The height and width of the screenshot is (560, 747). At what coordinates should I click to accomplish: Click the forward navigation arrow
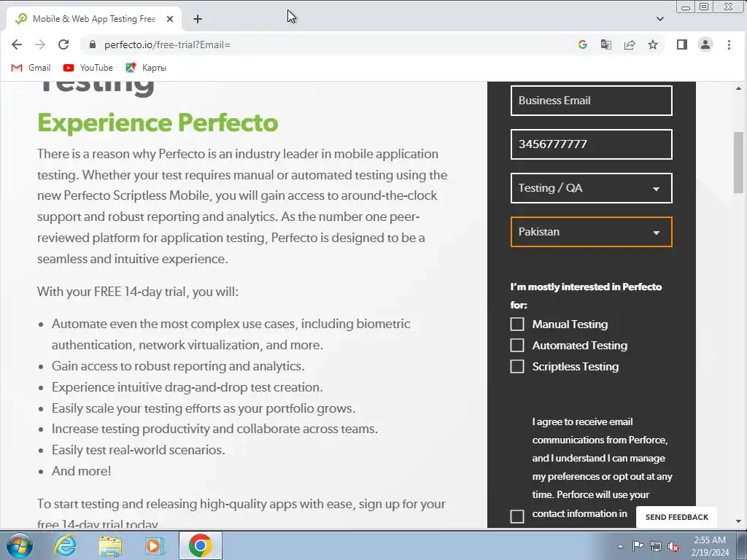click(x=40, y=44)
